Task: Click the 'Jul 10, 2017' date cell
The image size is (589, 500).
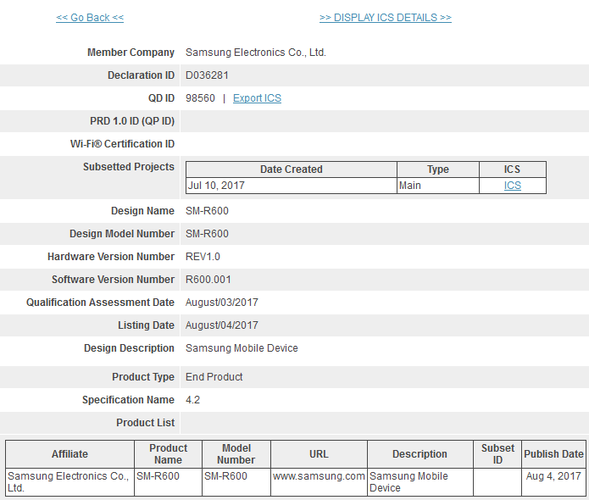Action: click(x=291, y=186)
